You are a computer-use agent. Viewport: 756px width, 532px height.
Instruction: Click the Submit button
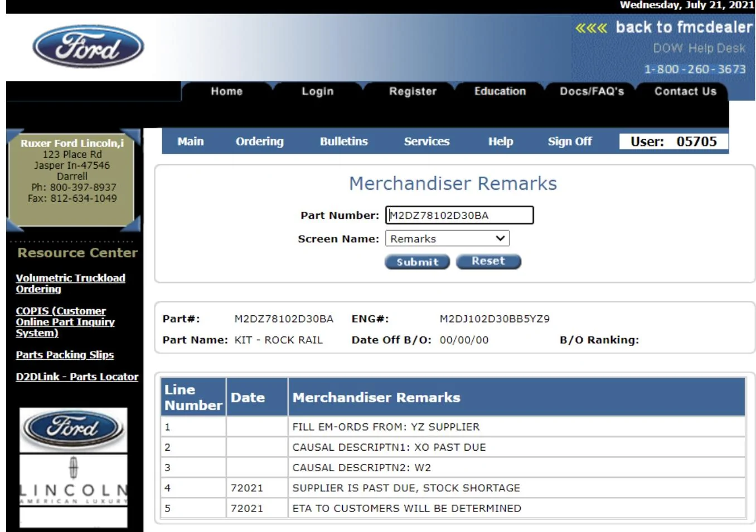[417, 262]
